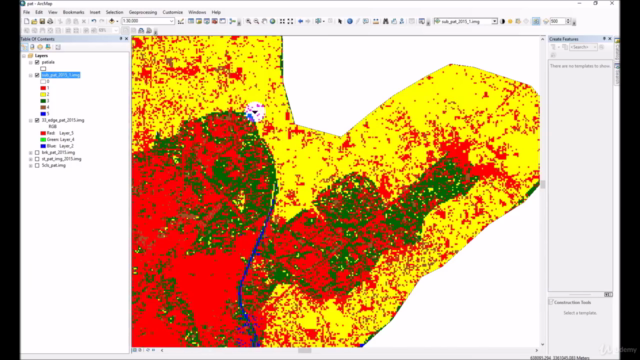Create a new map document

27,21
